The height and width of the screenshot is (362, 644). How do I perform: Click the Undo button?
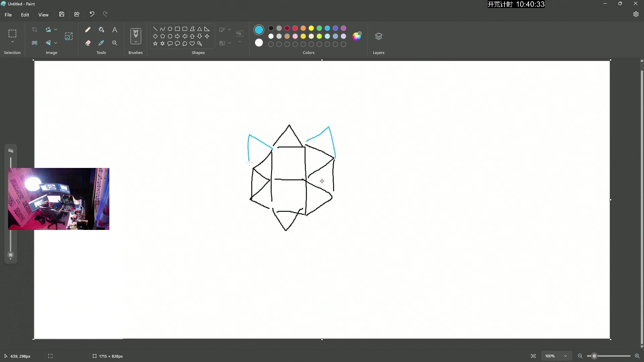92,14
